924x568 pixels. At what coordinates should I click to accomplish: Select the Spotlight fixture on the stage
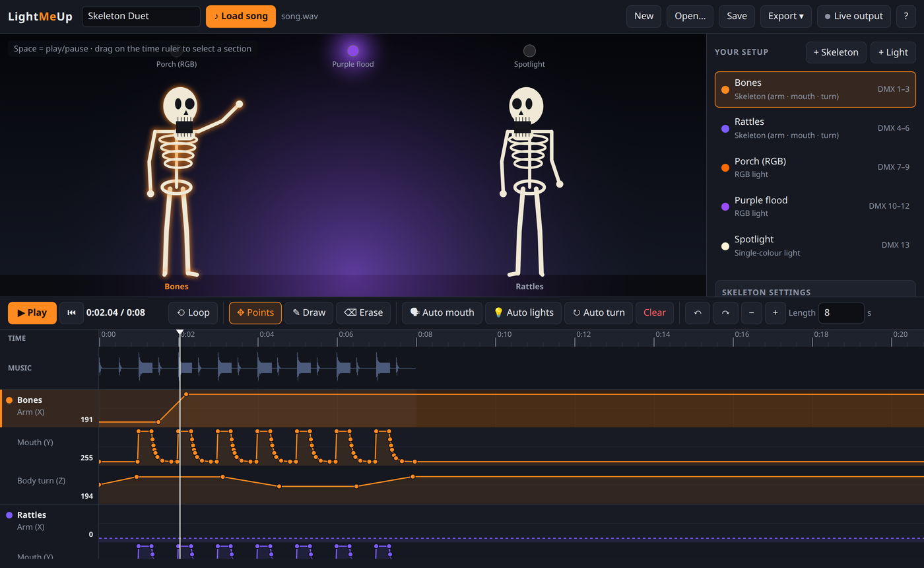529,51
